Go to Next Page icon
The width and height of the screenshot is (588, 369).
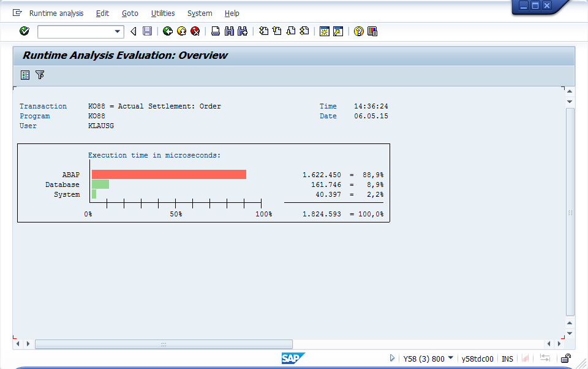click(290, 31)
